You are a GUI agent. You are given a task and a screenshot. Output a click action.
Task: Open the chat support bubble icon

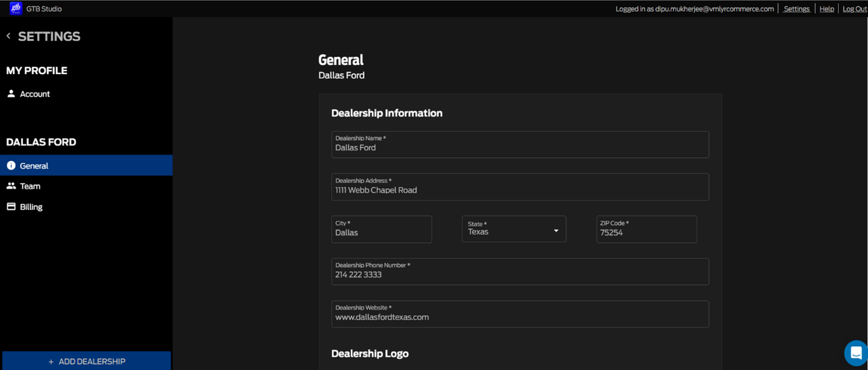856,354
